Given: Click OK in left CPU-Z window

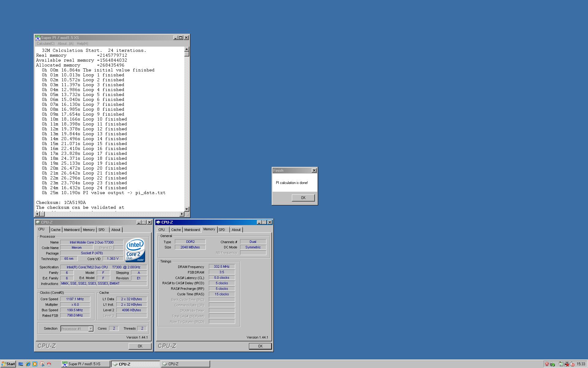Looking at the screenshot, I should pos(140,346).
